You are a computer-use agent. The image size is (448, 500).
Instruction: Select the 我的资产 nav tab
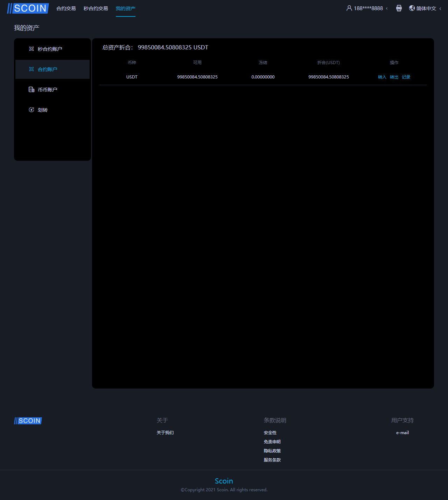[125, 8]
